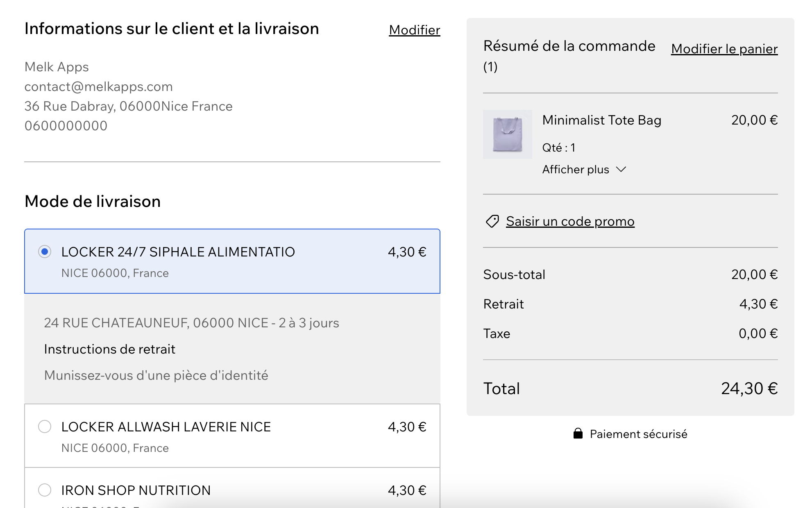The image size is (812, 508).
Task: Select LOCKER 24/7 SIPHALE radio button
Action: pyautogui.click(x=45, y=252)
